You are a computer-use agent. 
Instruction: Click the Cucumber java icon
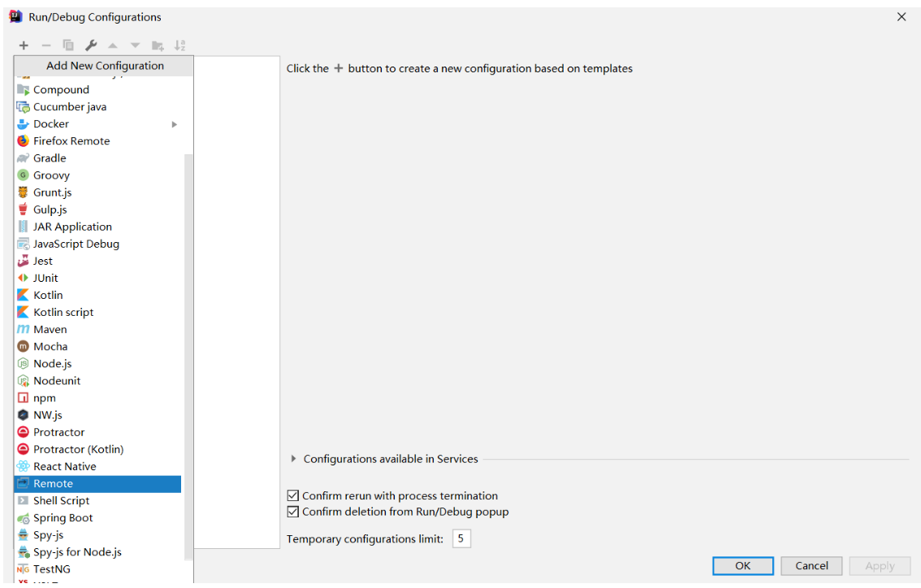coord(23,107)
